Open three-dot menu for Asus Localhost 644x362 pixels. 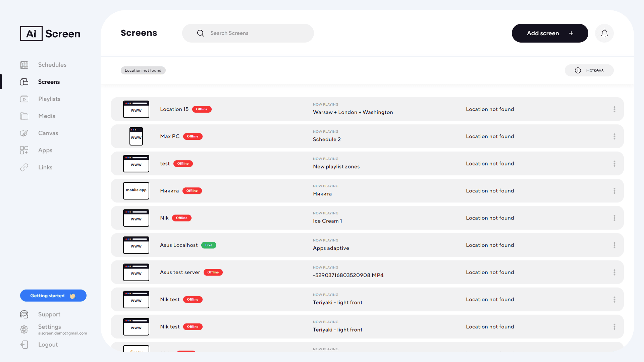point(614,245)
